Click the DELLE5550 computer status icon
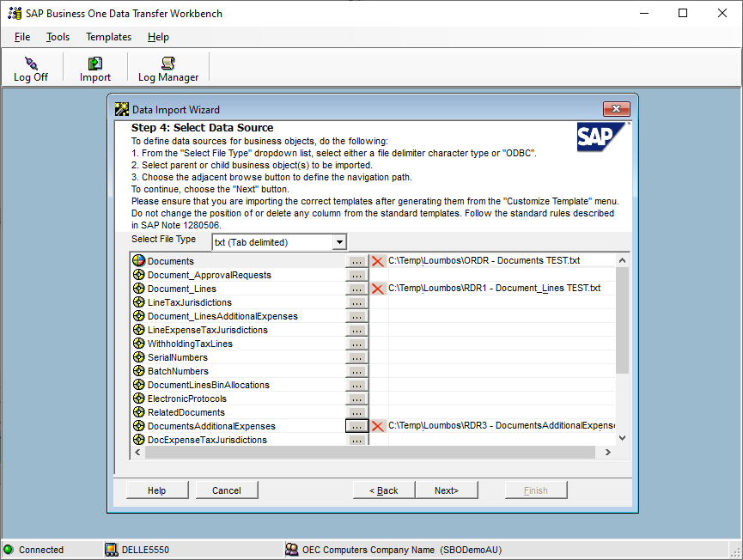 (x=111, y=550)
